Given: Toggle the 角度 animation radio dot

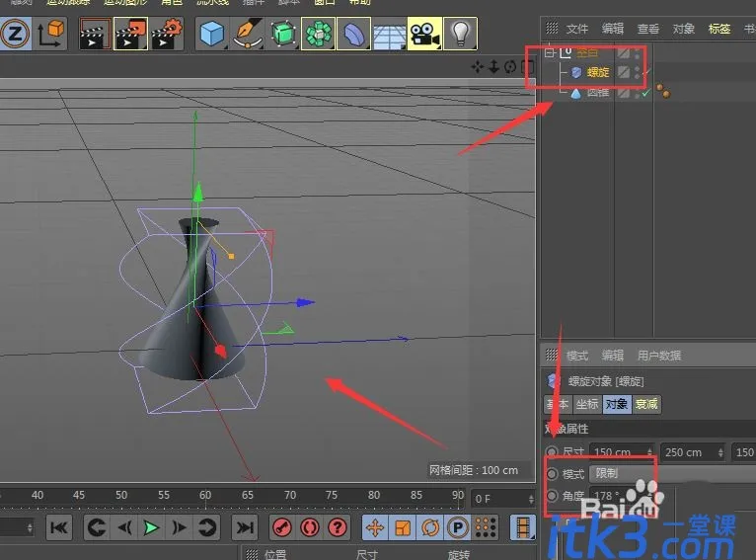Looking at the screenshot, I should pyautogui.click(x=552, y=496).
